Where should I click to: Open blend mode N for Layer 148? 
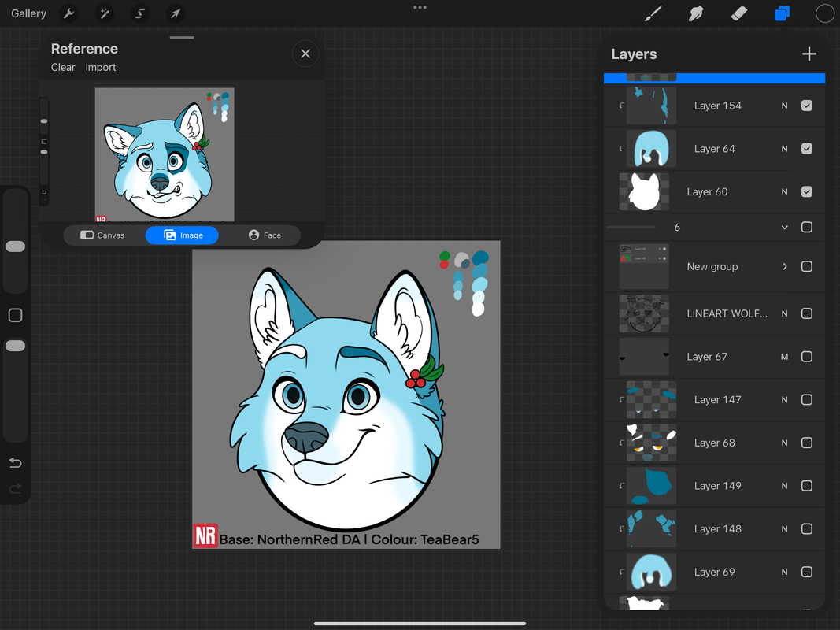(x=784, y=528)
